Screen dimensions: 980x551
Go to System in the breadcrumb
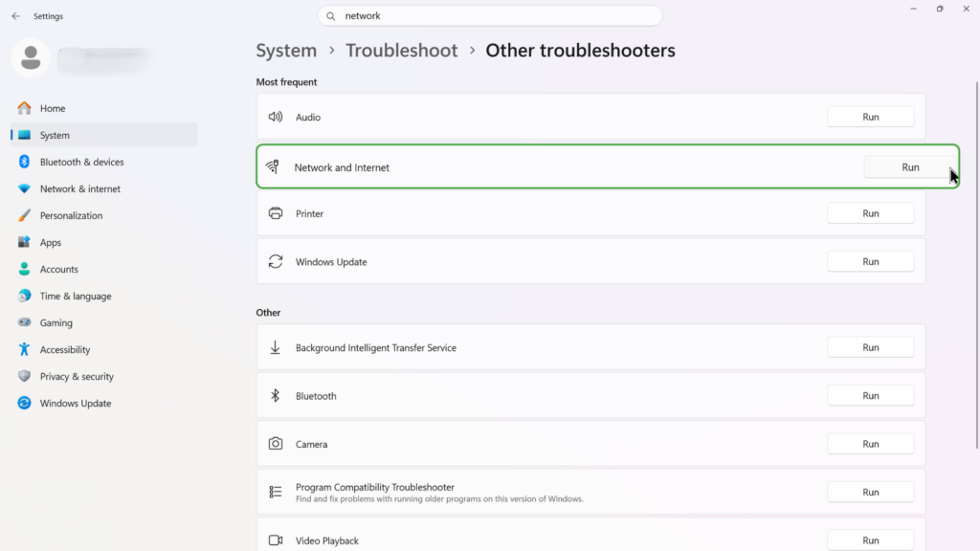click(286, 51)
